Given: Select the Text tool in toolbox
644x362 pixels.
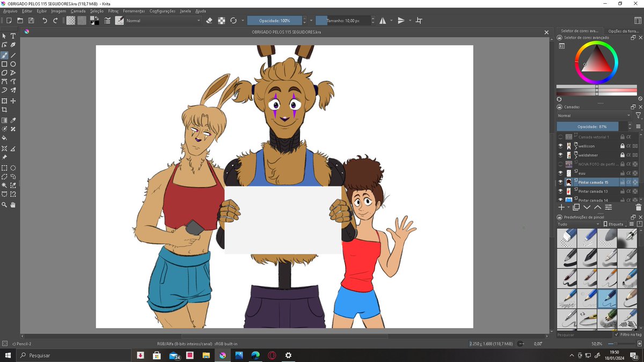Looking at the screenshot, I should 13,36.
